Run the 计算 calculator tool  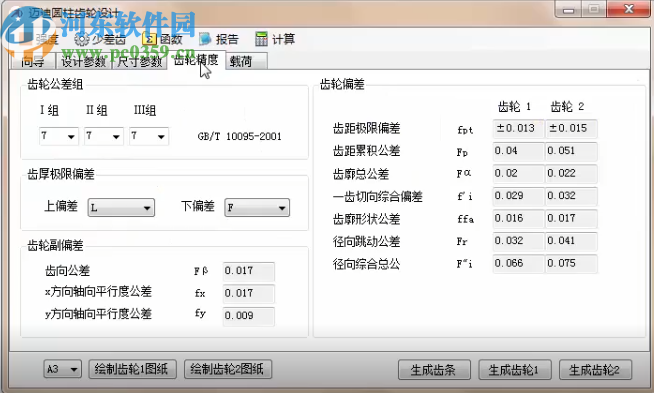[275, 39]
